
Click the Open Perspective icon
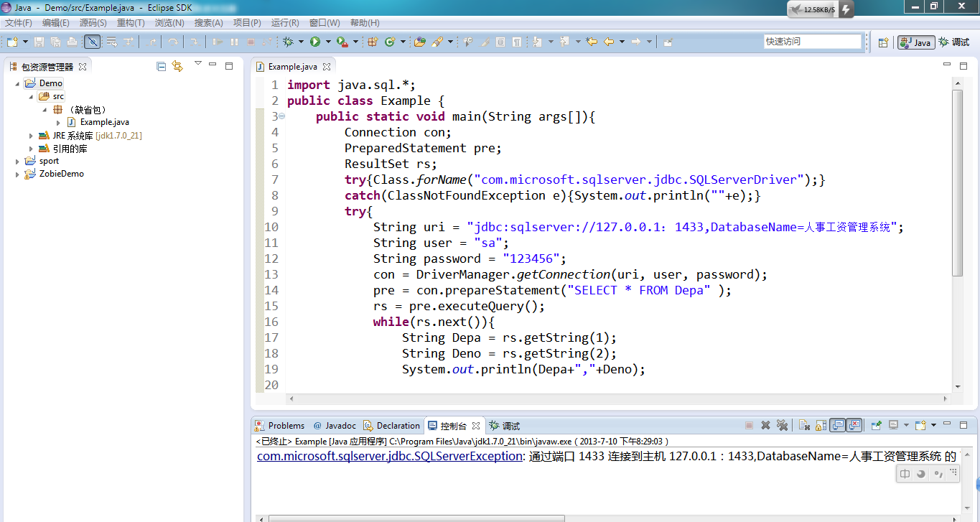(x=884, y=42)
